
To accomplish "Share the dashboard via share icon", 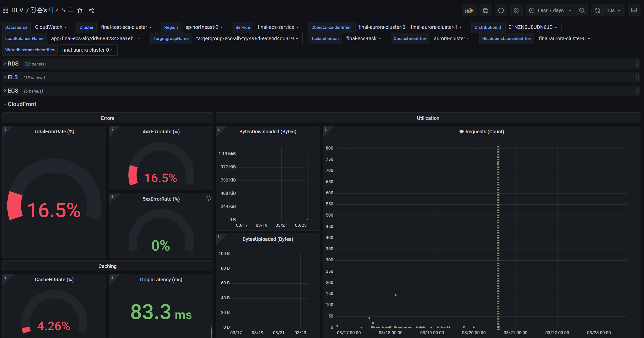I will 92,10.
